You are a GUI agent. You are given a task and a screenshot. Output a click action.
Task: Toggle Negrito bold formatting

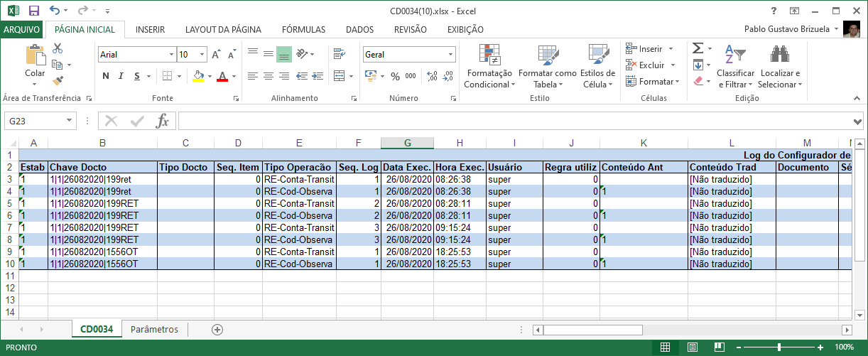(106, 76)
